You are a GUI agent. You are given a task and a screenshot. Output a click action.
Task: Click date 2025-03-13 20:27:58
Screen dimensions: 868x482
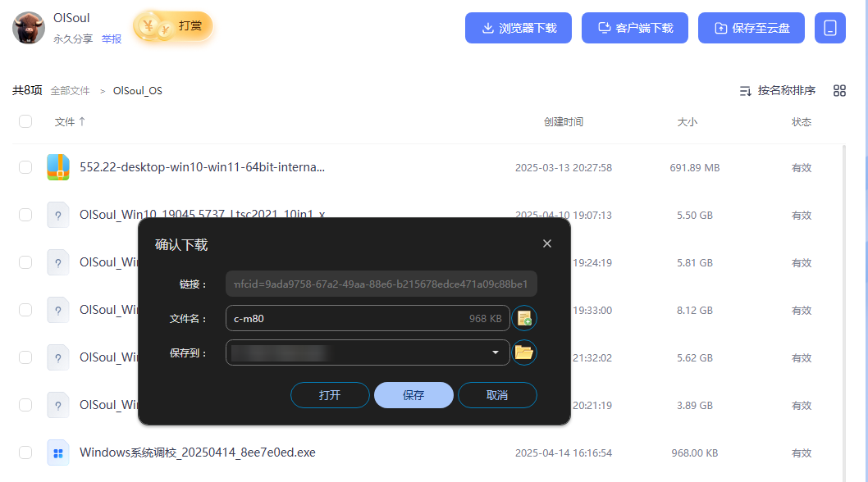point(564,168)
